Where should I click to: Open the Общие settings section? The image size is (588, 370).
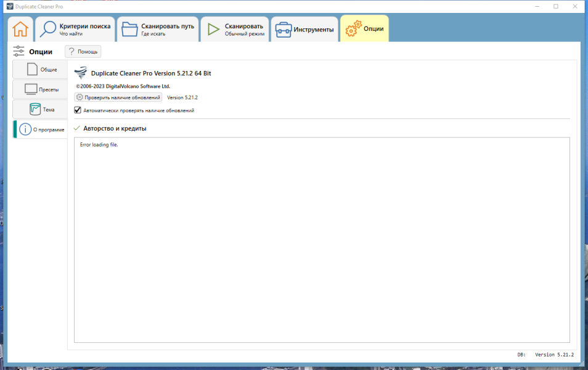[x=40, y=70]
